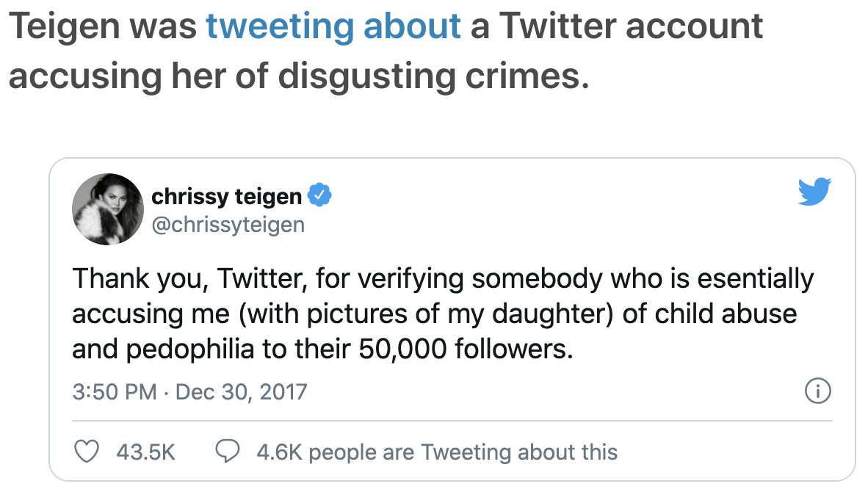The width and height of the screenshot is (868, 492).
Task: Like the tweet with the heart icon
Action: [x=87, y=451]
